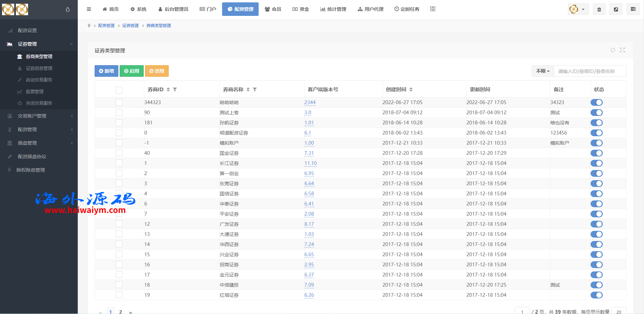Image resolution: width=644 pixels, height=314 pixels.
Task: Click the grid apps icon in top navigation
Action: click(x=433, y=9)
